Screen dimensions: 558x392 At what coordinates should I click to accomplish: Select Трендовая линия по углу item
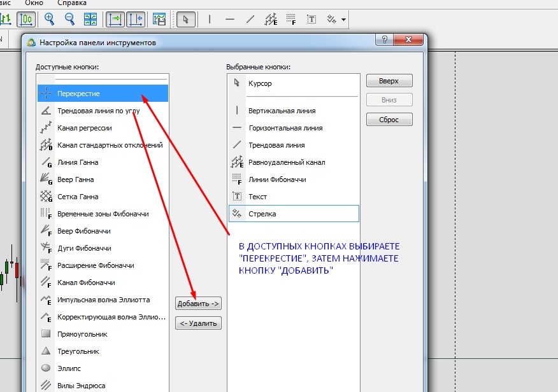tap(103, 111)
